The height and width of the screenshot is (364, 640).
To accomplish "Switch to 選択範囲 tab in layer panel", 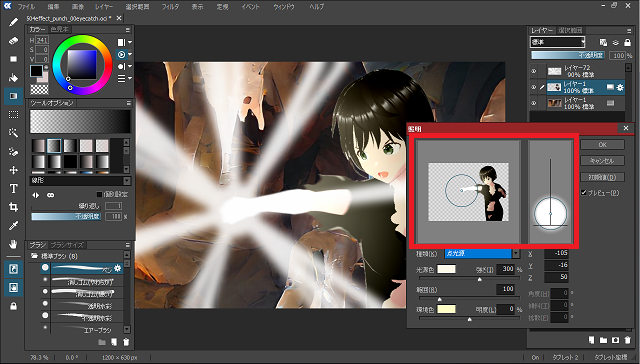I will [570, 30].
